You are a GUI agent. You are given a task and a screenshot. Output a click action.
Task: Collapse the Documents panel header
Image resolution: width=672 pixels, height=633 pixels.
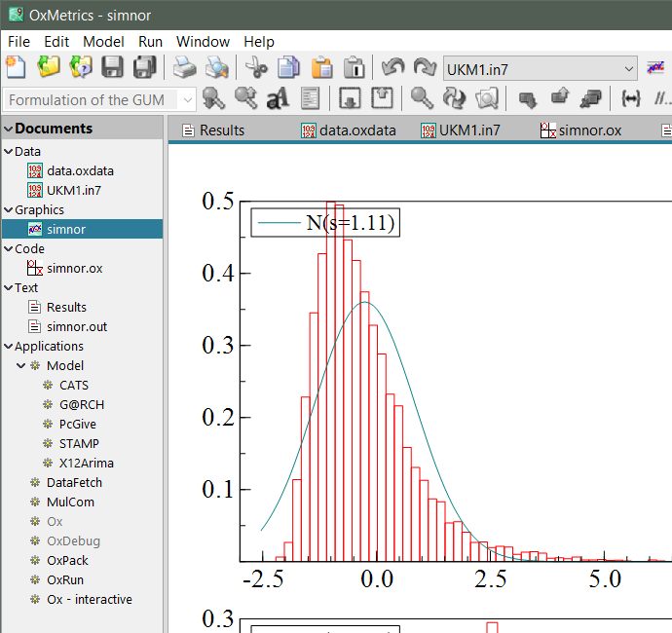click(9, 129)
